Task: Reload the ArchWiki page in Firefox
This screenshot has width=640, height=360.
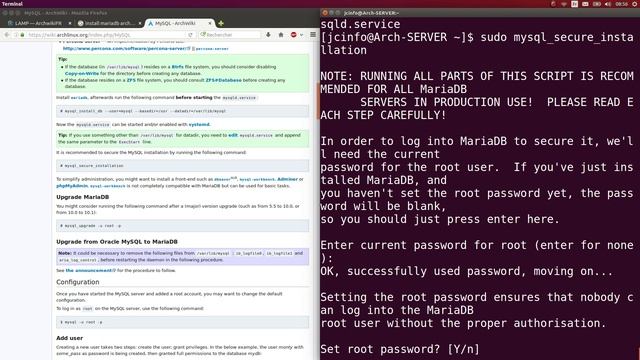Action: pos(190,35)
